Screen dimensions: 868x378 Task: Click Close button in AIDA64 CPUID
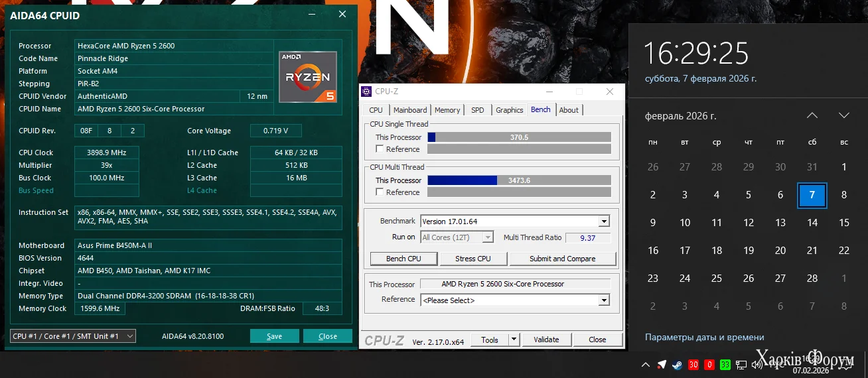click(x=328, y=336)
